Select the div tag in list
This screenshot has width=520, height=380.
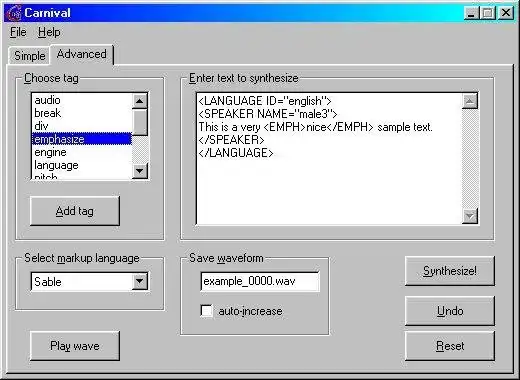[82, 126]
